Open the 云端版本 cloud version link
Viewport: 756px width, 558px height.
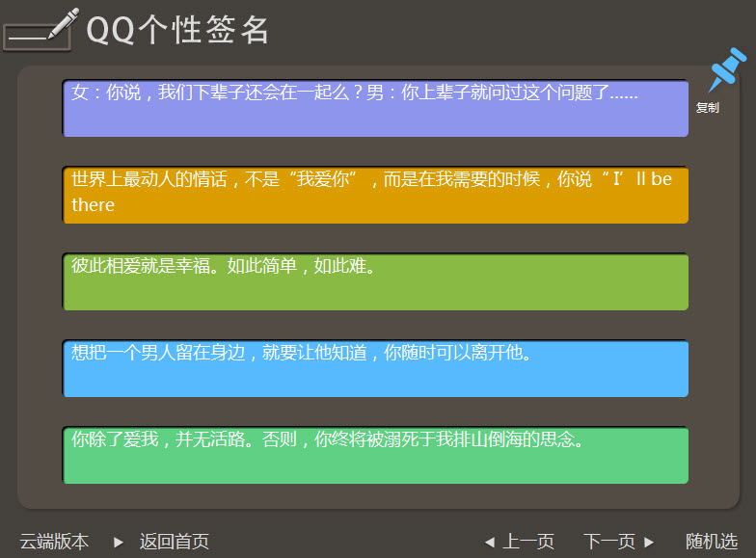coord(54,542)
